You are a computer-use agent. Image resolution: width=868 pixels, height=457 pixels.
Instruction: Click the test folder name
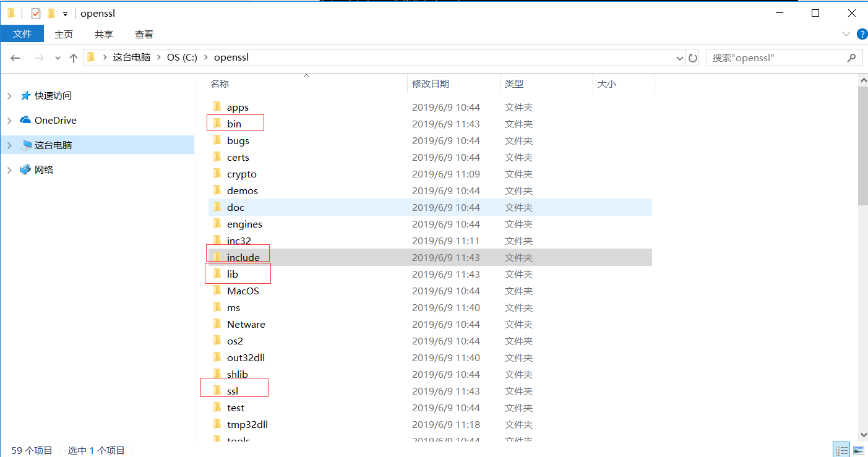[x=236, y=408]
